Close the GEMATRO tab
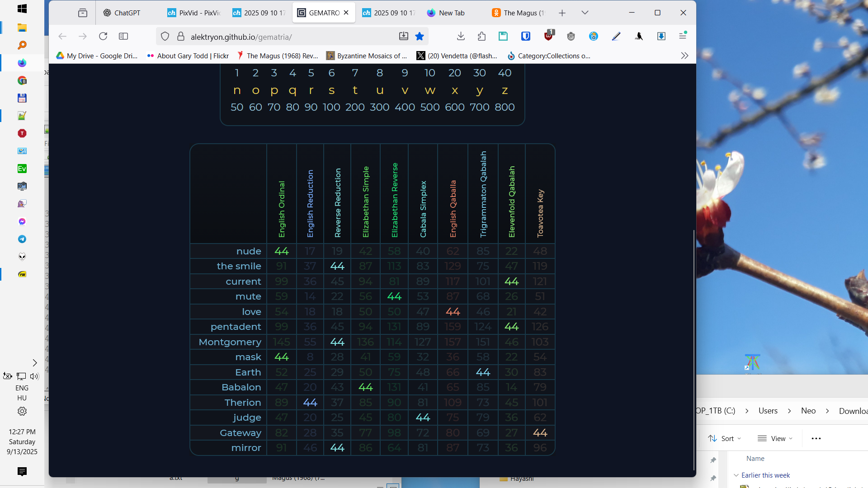 pos(346,13)
